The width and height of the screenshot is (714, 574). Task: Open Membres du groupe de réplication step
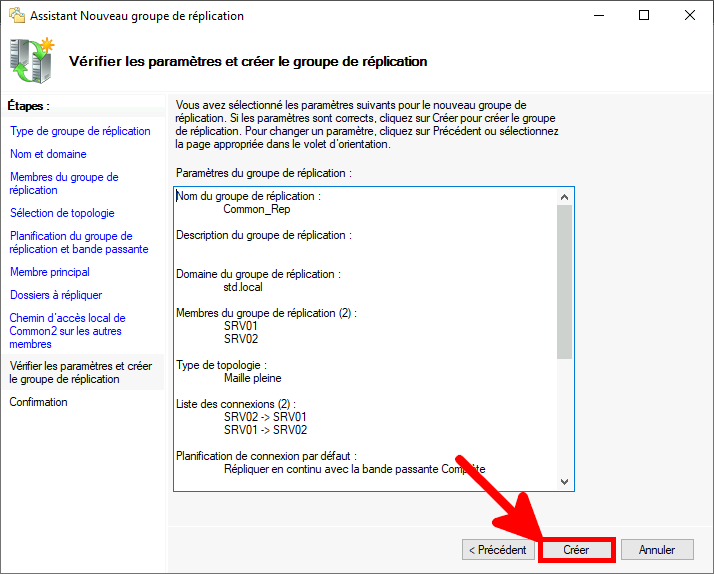click(64, 183)
